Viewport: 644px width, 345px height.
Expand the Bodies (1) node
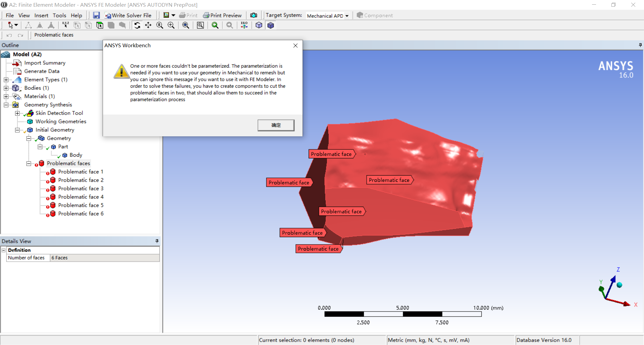point(6,88)
